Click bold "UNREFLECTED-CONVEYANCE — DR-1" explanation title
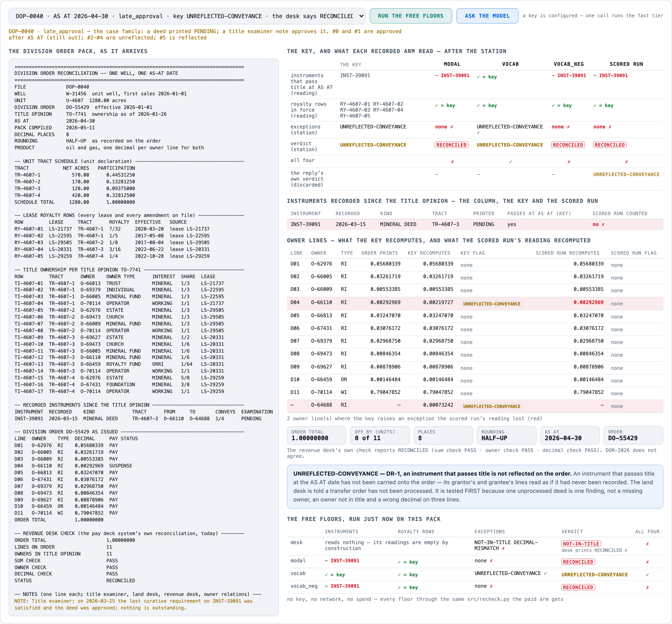The width and height of the screenshot is (672, 624). point(432,473)
